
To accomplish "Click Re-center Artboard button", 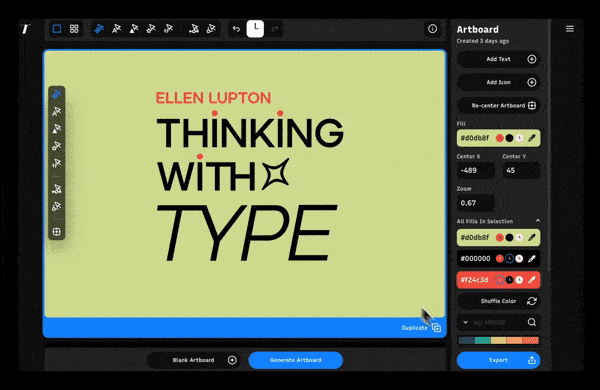I will click(x=499, y=106).
